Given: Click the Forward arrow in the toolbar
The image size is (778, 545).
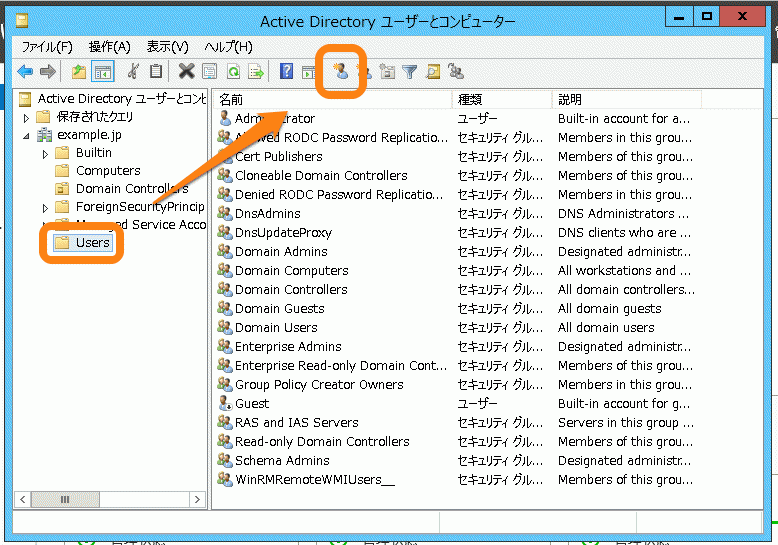Looking at the screenshot, I should (x=48, y=72).
